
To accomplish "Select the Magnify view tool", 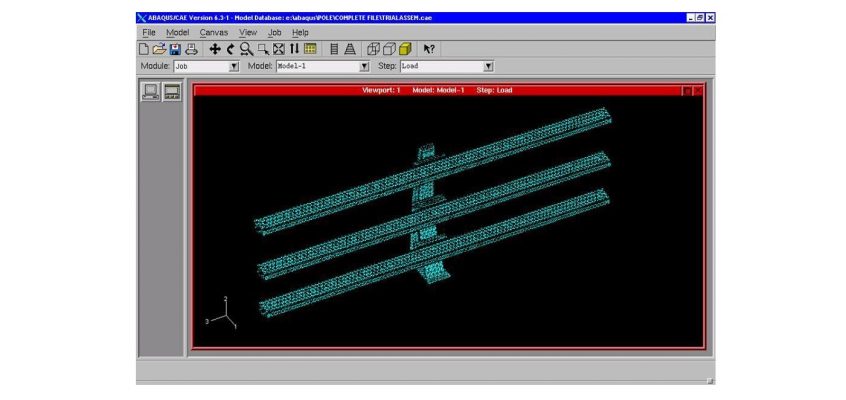I will (247, 49).
